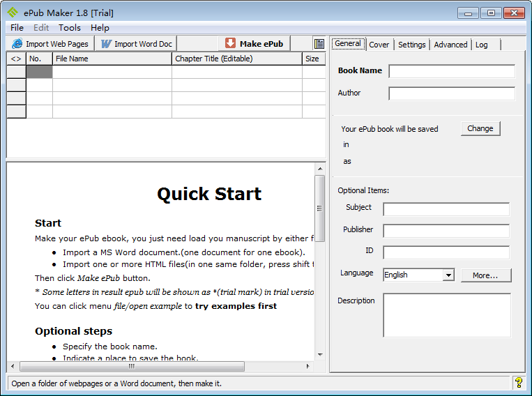The width and height of the screenshot is (532, 396).
Task: Click into the Book Name field
Action: pos(452,71)
